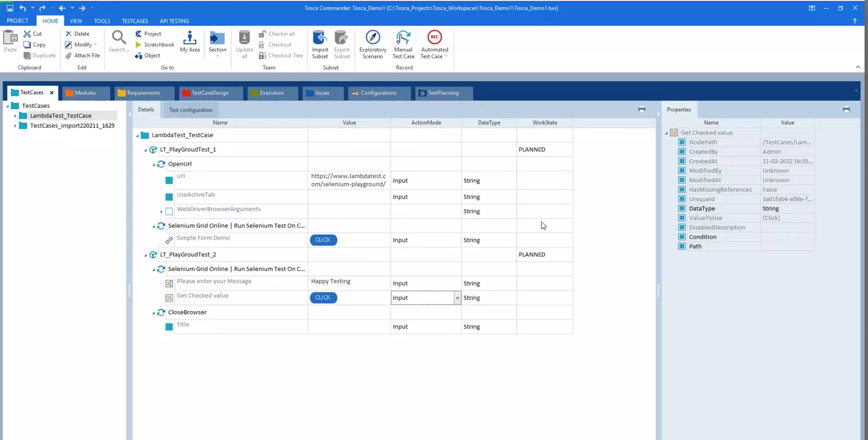Click the Happy Testing value cell
Screen dimensions: 868x440
click(x=331, y=281)
